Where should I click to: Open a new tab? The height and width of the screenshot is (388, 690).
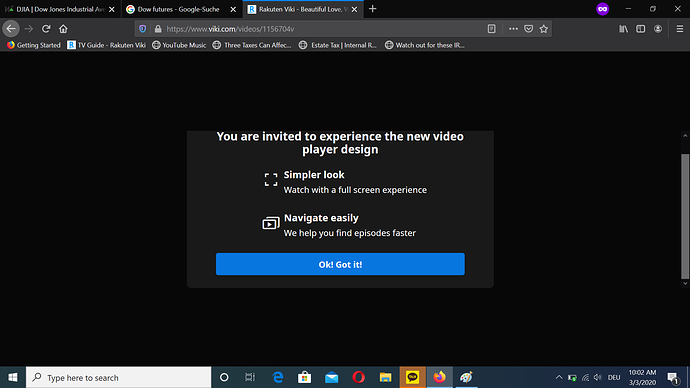[x=373, y=9]
